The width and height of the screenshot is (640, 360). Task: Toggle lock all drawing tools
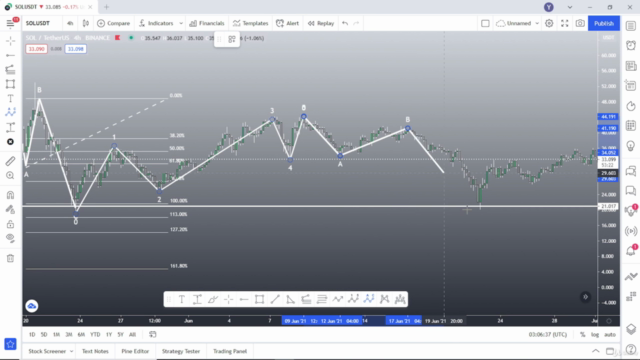coord(11,224)
